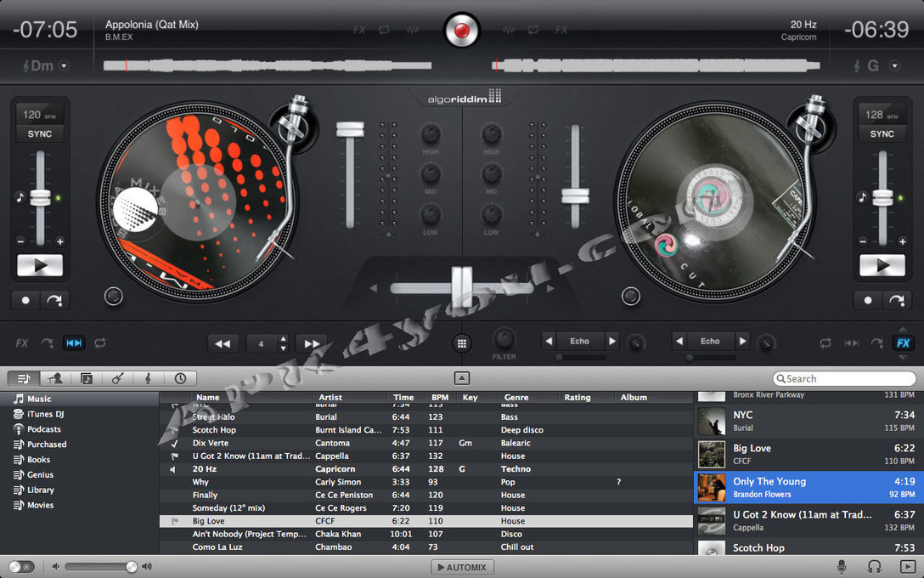
Task: Toggle the highlighted skip mode on left lower panel
Action: [x=74, y=343]
